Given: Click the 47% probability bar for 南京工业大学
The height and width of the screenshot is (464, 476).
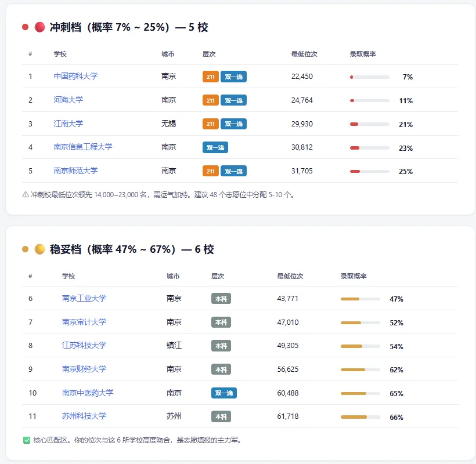Looking at the screenshot, I should tap(360, 299).
